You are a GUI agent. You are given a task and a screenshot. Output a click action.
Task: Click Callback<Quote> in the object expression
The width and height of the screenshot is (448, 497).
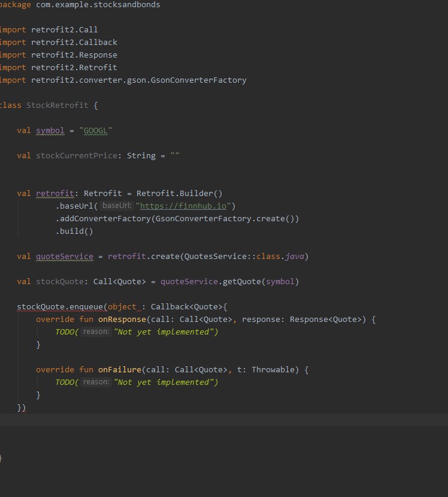pyautogui.click(x=186, y=307)
